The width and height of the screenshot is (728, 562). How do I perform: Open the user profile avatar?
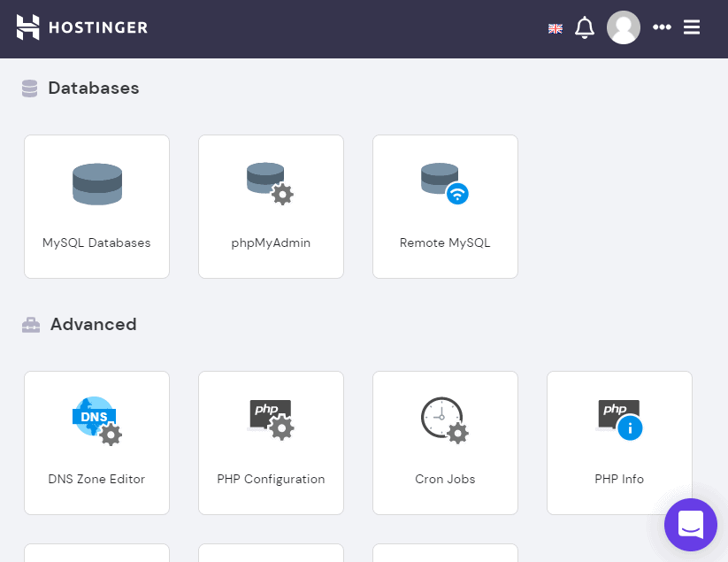(x=624, y=27)
